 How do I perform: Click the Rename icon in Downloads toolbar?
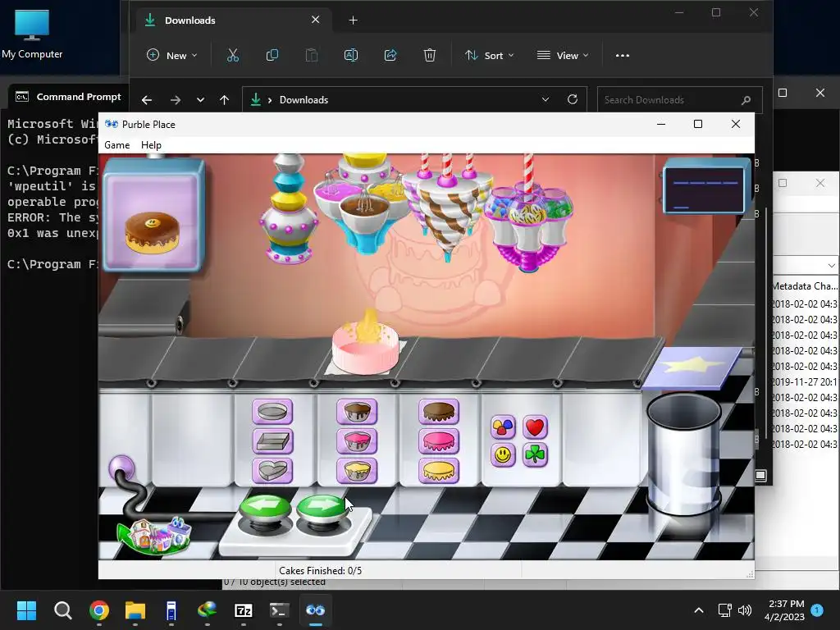coord(351,55)
